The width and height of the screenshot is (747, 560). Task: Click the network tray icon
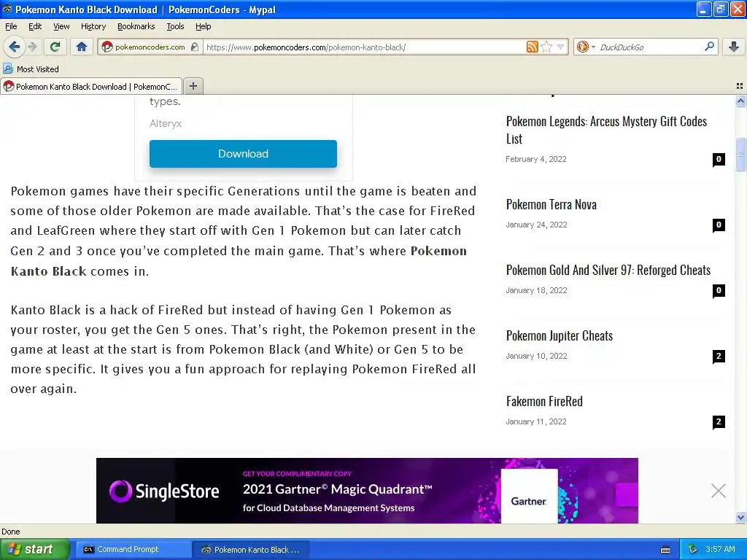coord(693,549)
